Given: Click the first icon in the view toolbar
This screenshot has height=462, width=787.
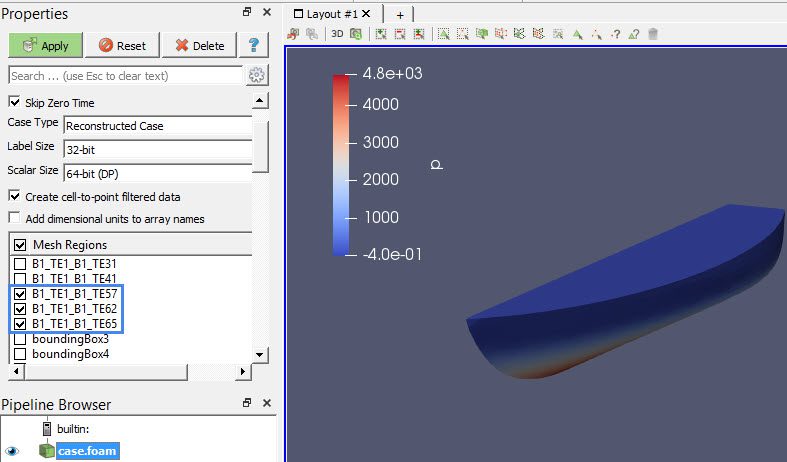Looking at the screenshot, I should (x=294, y=34).
